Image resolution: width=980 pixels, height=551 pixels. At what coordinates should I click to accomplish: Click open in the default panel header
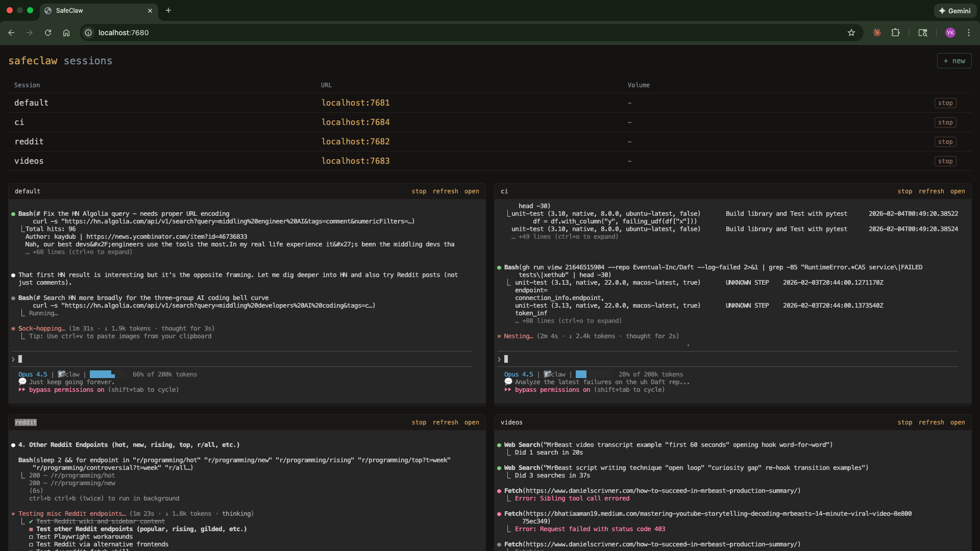click(472, 191)
